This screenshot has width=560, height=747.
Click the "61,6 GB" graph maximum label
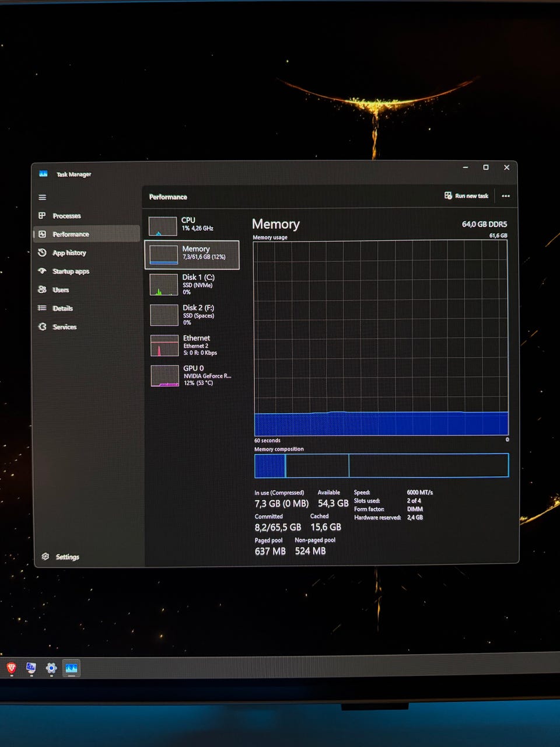498,236
